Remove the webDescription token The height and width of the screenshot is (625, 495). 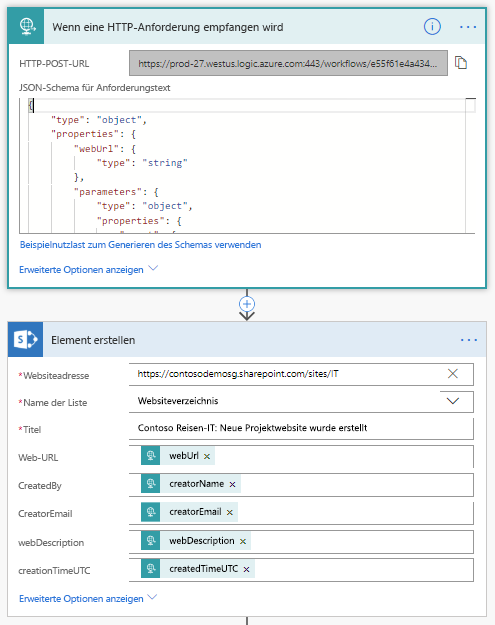(x=243, y=541)
